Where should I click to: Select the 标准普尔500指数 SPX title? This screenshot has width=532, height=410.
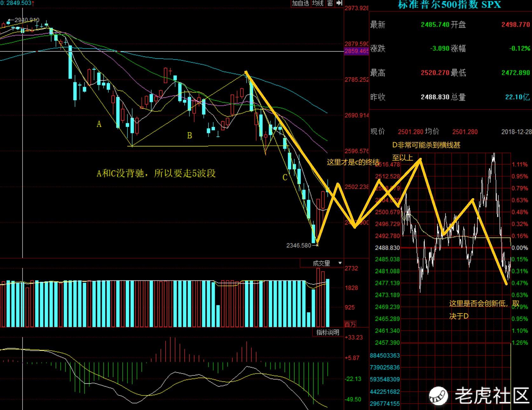click(449, 4)
